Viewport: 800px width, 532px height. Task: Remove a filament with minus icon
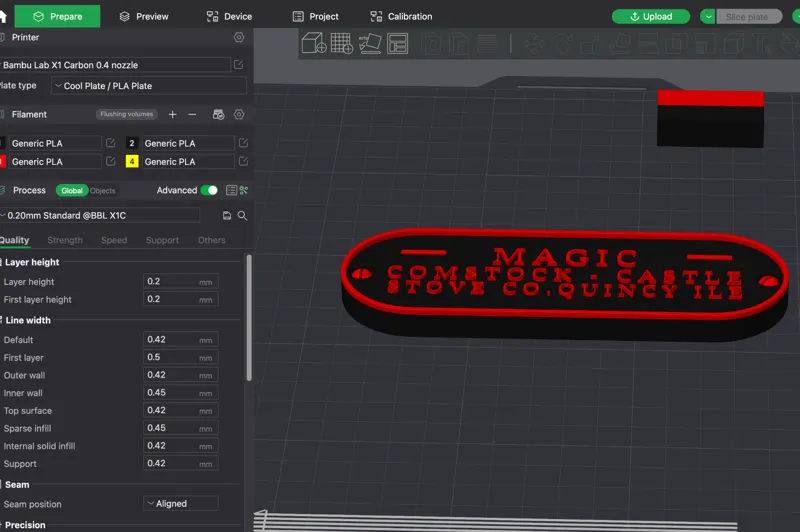tap(192, 114)
